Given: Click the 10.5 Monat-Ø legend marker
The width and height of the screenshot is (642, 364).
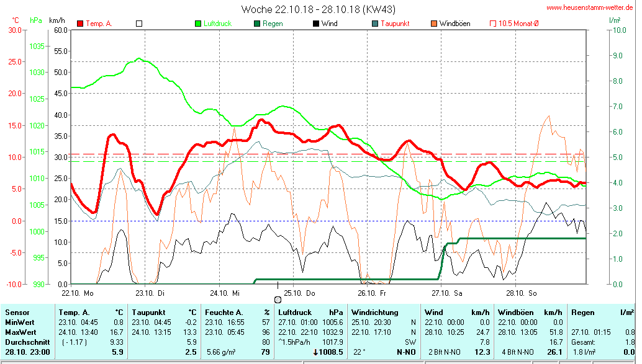Looking at the screenshot, I should coord(493,24).
